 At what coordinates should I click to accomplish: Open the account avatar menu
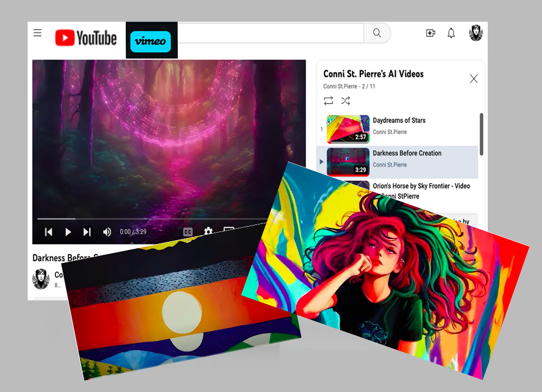click(476, 33)
